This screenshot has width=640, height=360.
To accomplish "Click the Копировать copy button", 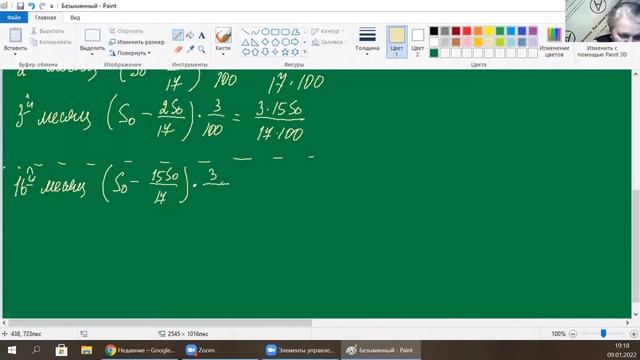I will (51, 42).
